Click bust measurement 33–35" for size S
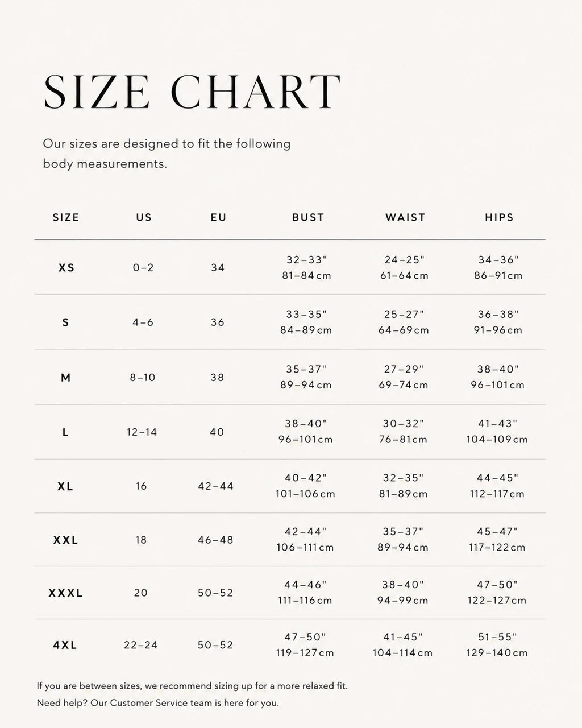The width and height of the screenshot is (582, 728). 307,315
